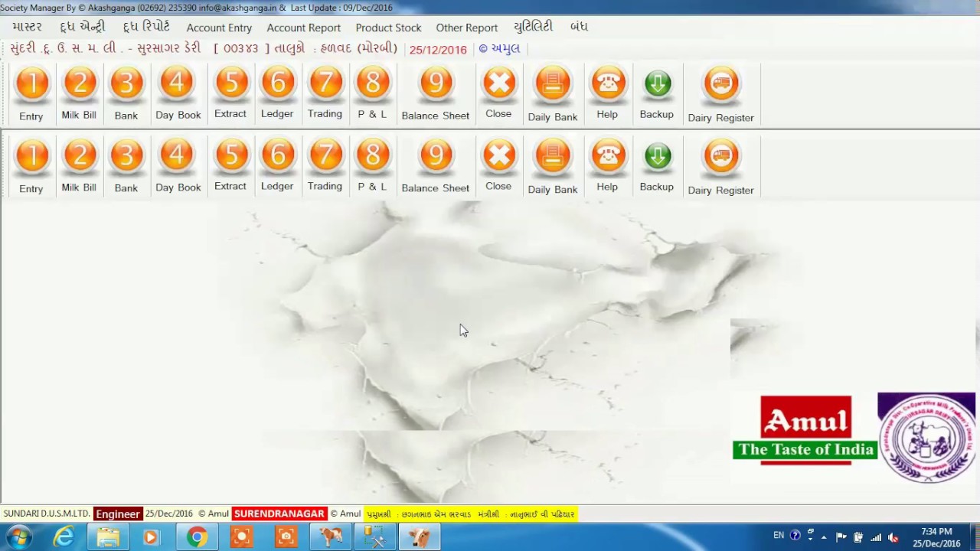Open Entry icon in the upper toolbar row
This screenshot has height=551, width=980.
(31, 93)
